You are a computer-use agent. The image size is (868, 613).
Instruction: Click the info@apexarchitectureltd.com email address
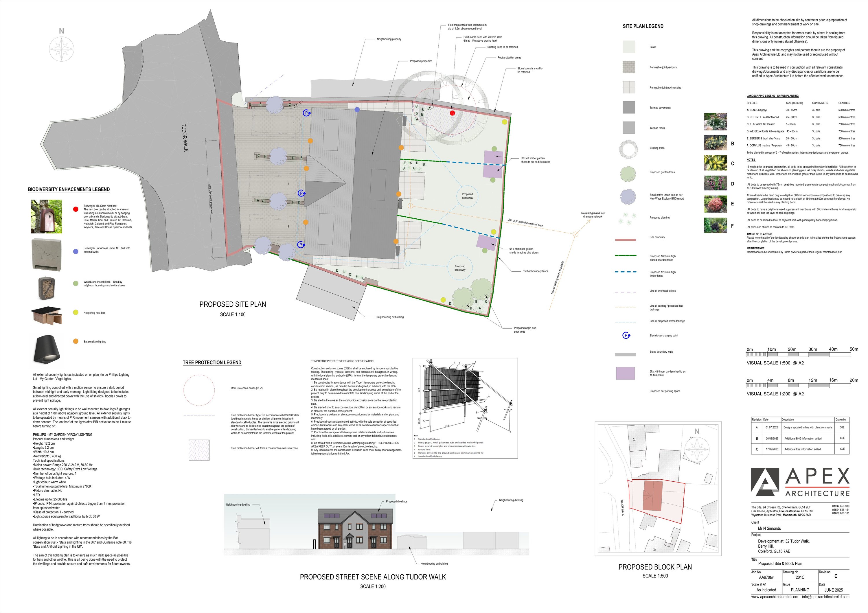coord(826,597)
